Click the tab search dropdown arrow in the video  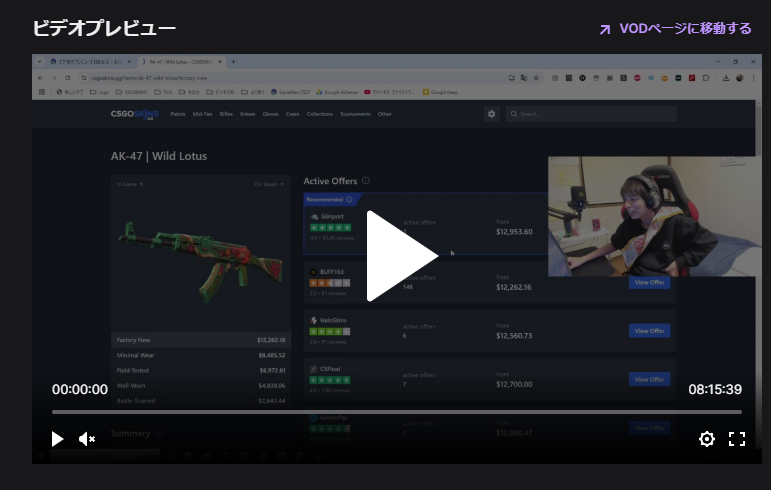tap(39, 62)
